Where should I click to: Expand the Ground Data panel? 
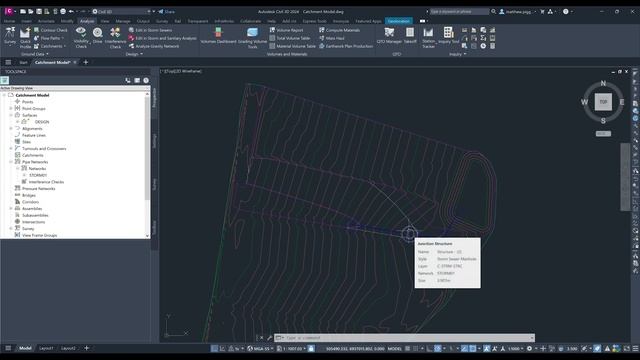35,54
